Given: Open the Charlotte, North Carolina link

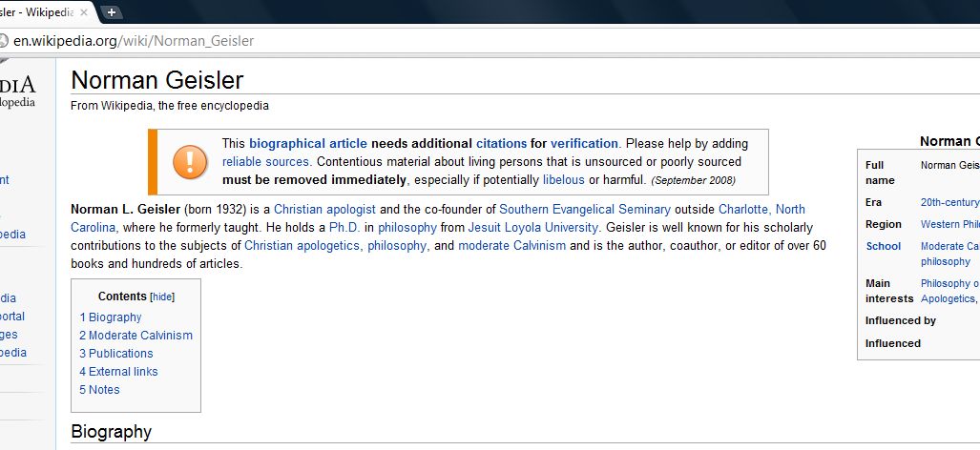Looking at the screenshot, I should [761, 209].
